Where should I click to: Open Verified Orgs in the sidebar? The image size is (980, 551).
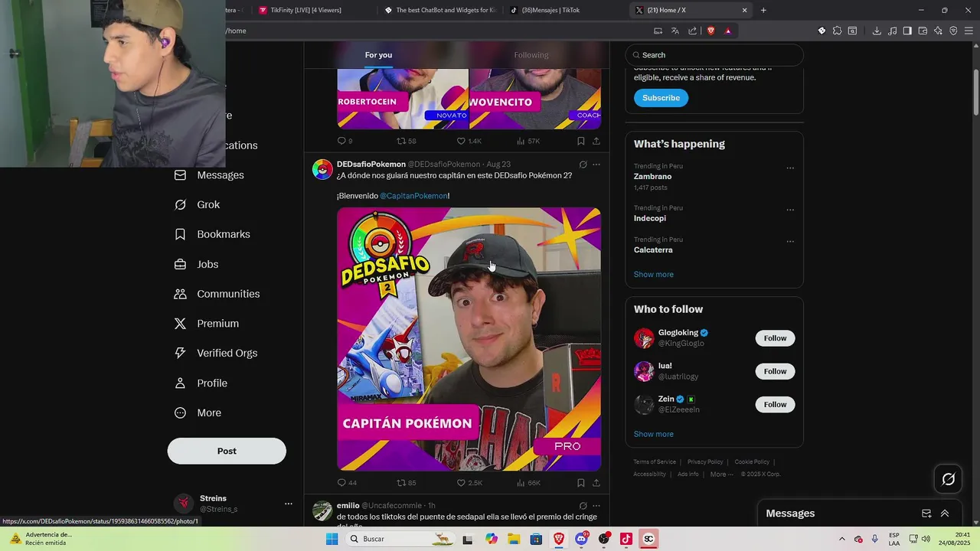(216, 353)
